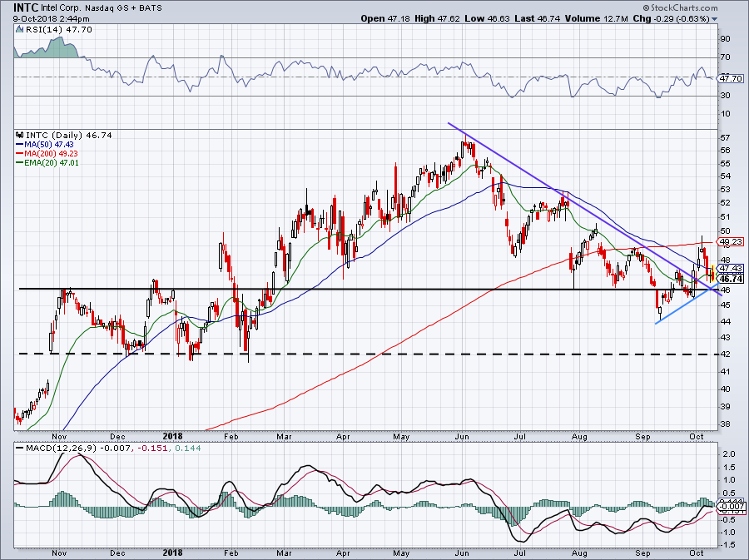Viewport: 749px width, 560px height.
Task: Select the green EMA(20) legend line swatch
Action: [x=19, y=163]
